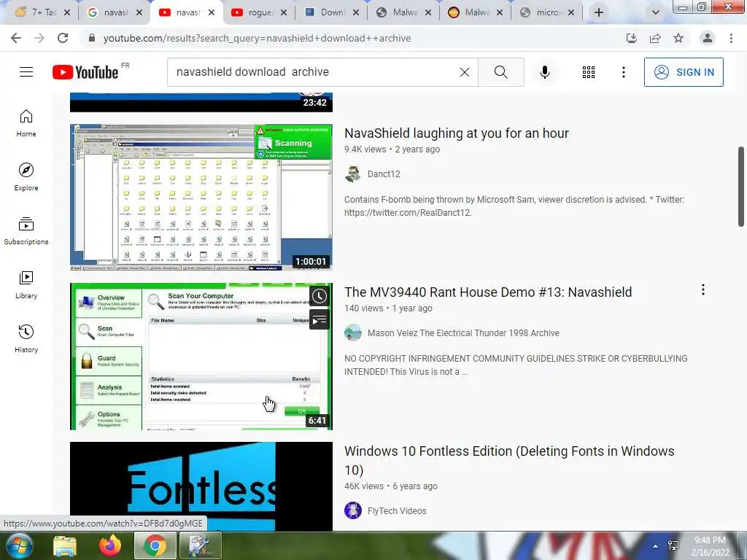Open the Mason Velez channel avatar

353,332
